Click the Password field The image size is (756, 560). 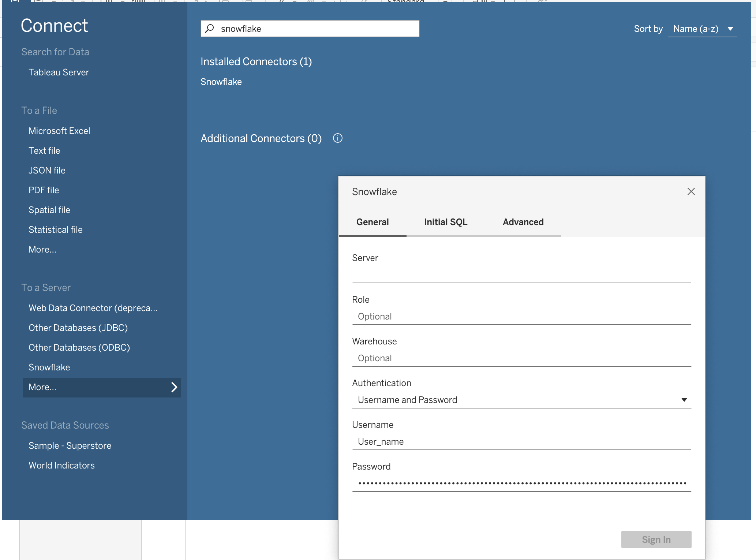[x=521, y=483]
